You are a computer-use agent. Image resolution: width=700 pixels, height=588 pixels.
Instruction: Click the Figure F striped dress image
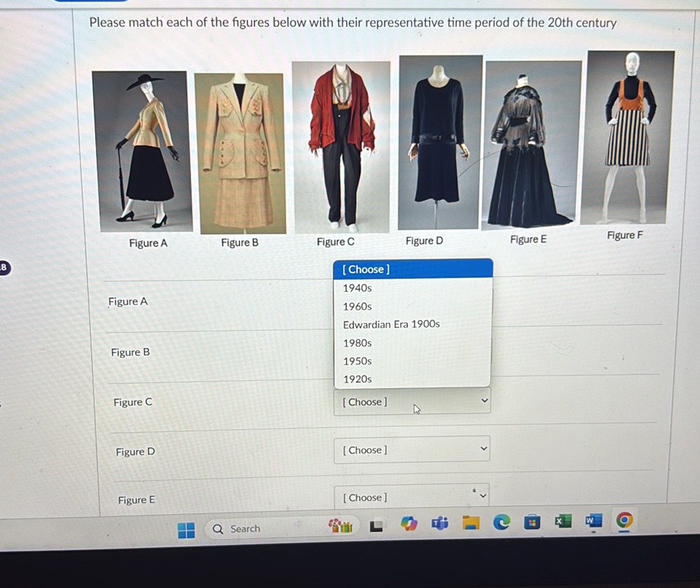click(x=630, y=137)
